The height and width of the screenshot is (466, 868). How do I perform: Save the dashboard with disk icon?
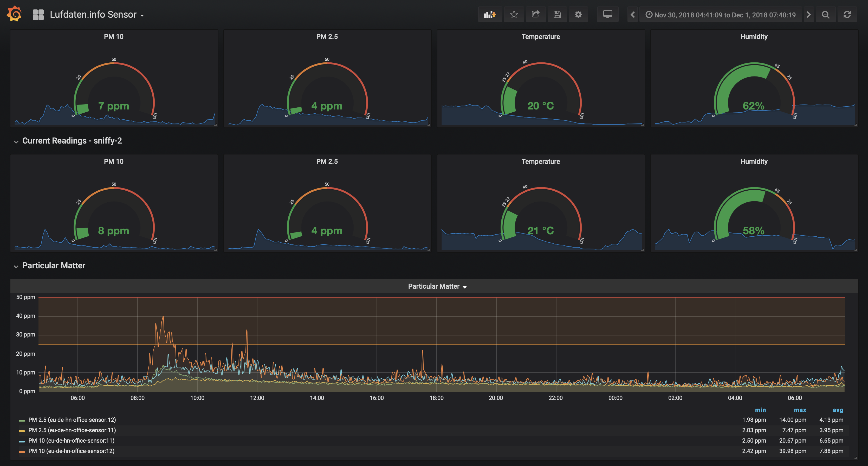557,15
